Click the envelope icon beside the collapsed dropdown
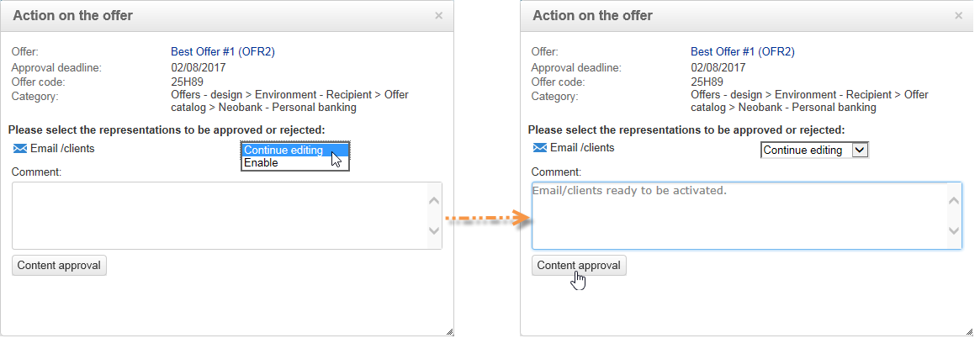 click(540, 148)
